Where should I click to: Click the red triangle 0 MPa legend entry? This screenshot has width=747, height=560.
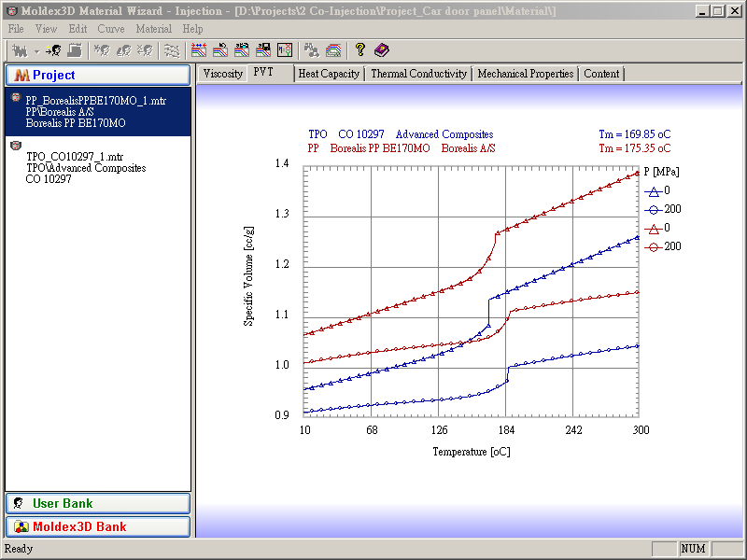(x=657, y=228)
